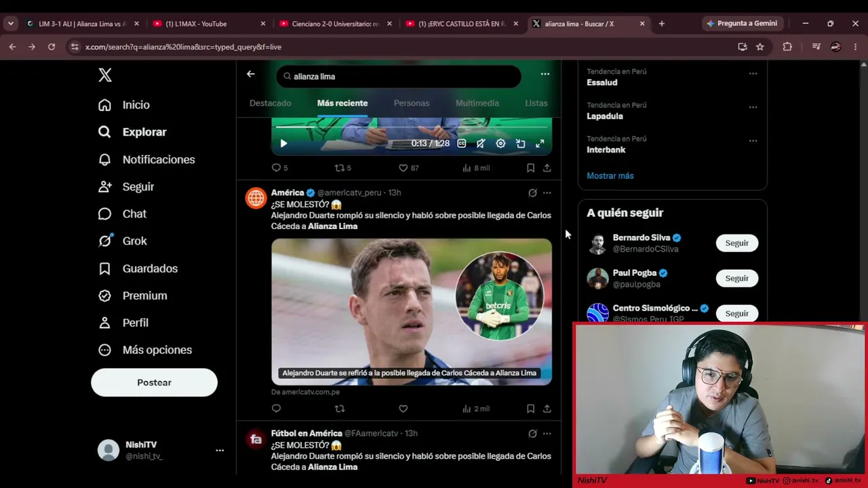The width and height of the screenshot is (868, 488).
Task: Open the Alejandro Duarte article image
Action: (412, 312)
